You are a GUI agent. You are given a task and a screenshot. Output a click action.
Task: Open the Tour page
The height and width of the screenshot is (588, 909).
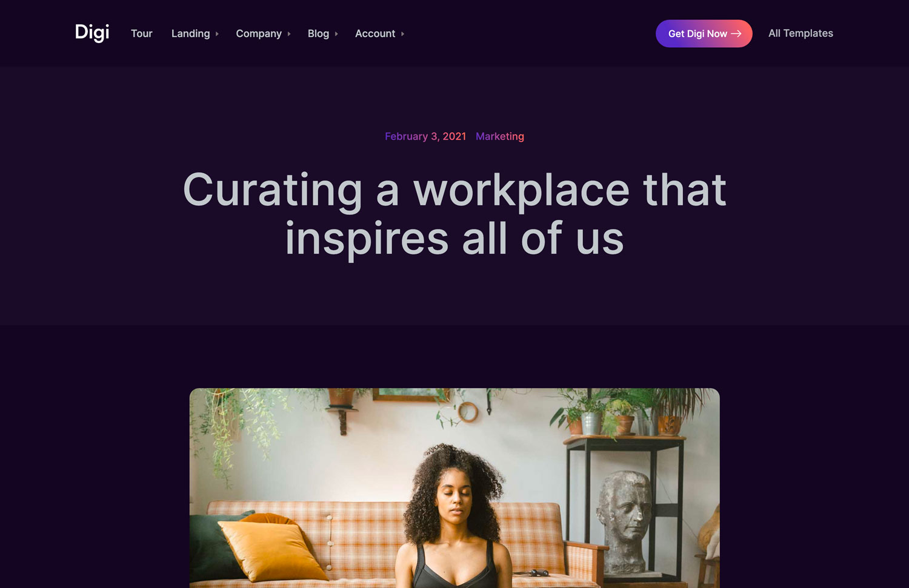[141, 33]
